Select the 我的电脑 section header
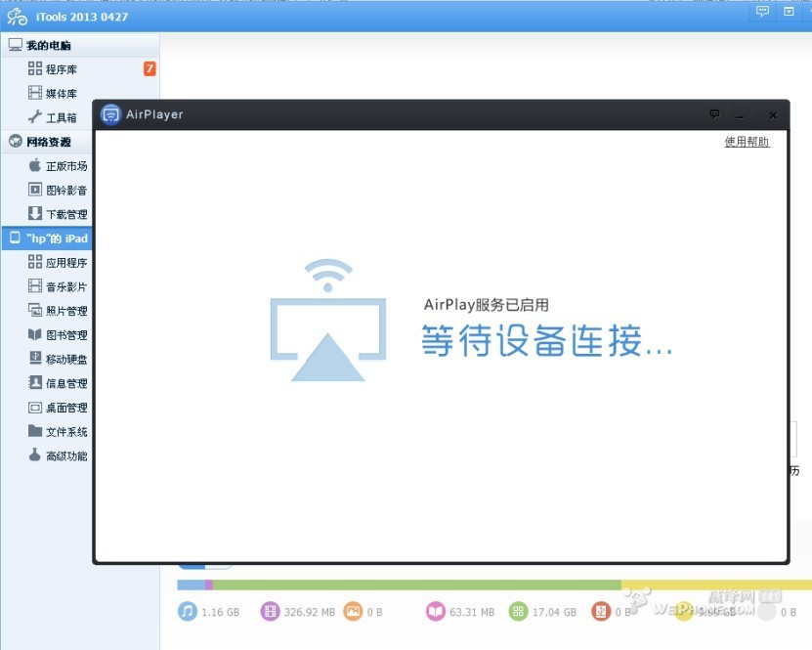The width and height of the screenshot is (812, 650). (80, 45)
